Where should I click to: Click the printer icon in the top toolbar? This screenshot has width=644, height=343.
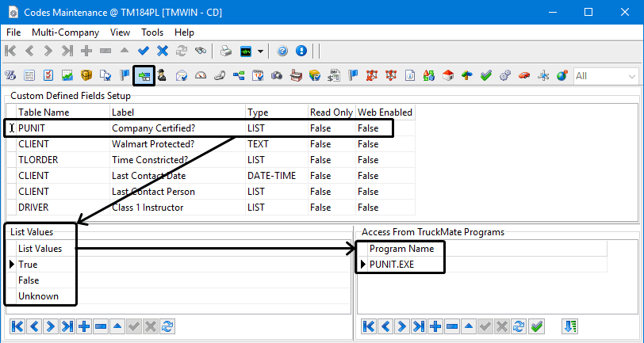tap(226, 51)
